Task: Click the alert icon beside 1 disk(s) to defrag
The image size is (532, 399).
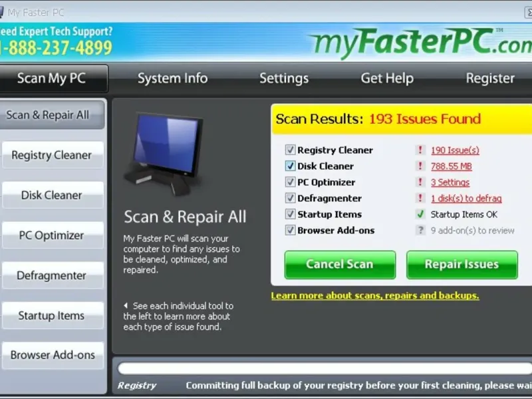Action: (420, 198)
